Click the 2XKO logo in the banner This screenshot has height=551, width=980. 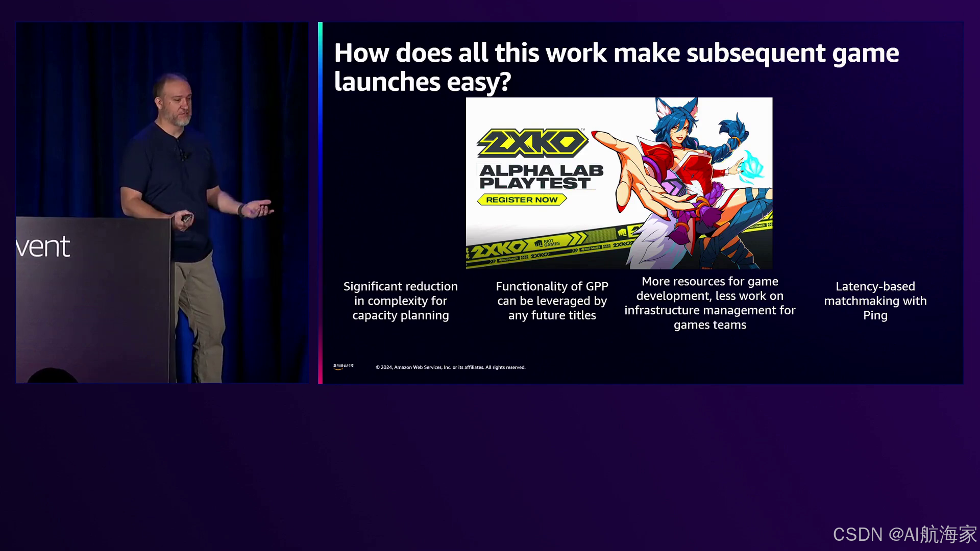pyautogui.click(x=532, y=142)
